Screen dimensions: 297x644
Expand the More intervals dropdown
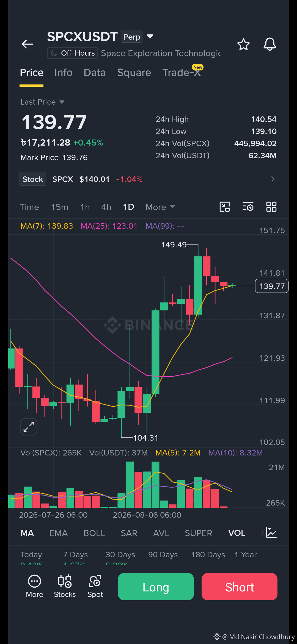(x=160, y=207)
